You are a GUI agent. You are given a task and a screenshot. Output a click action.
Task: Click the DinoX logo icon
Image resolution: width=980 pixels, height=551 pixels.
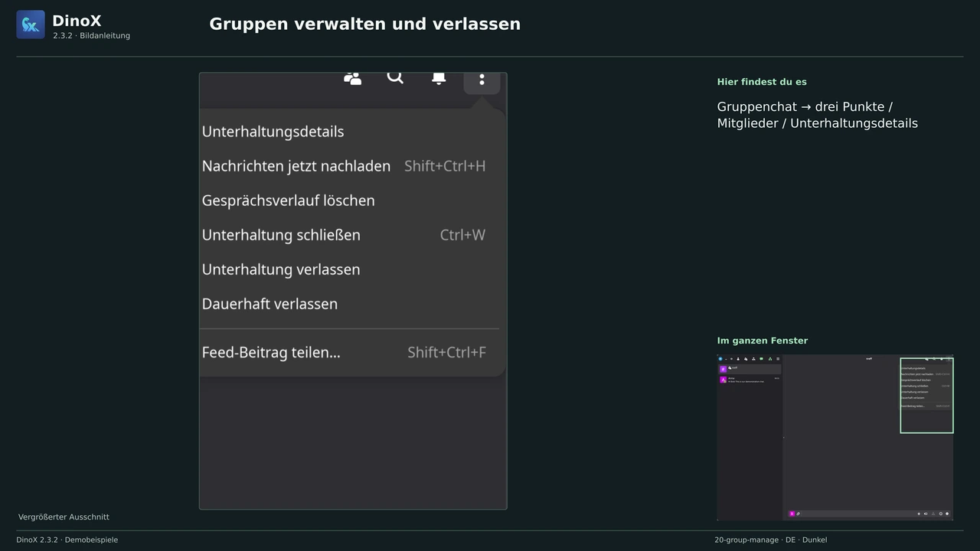coord(31,24)
